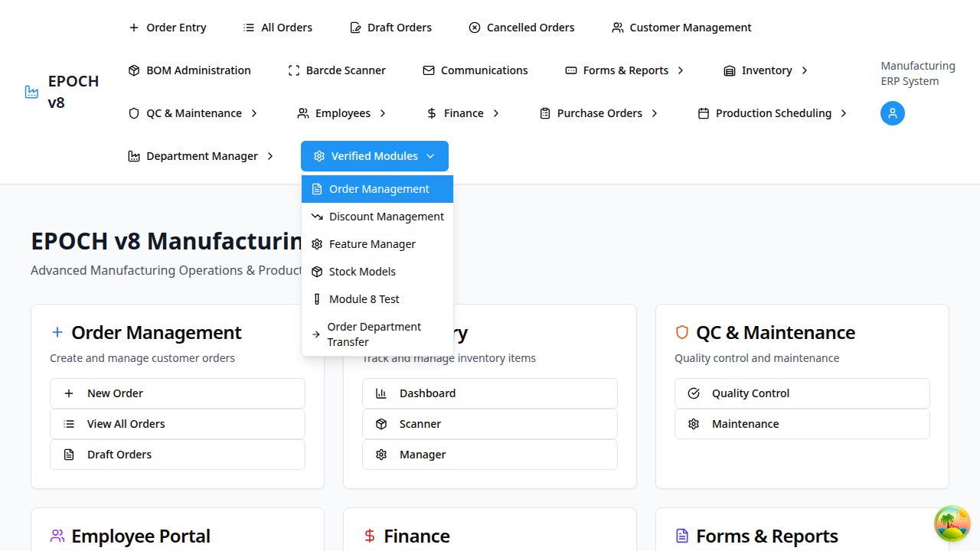
Task: Click the palm tree island badge icon
Action: tap(952, 523)
